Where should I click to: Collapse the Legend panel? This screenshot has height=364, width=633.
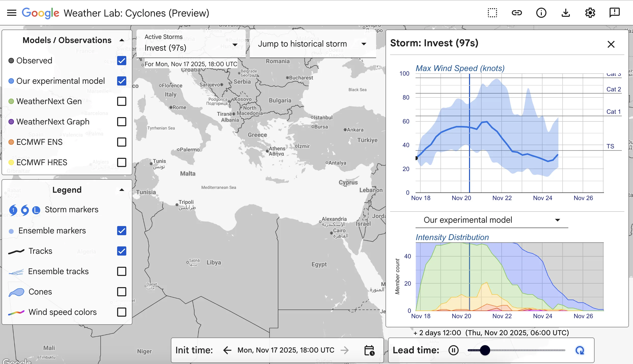click(x=122, y=190)
